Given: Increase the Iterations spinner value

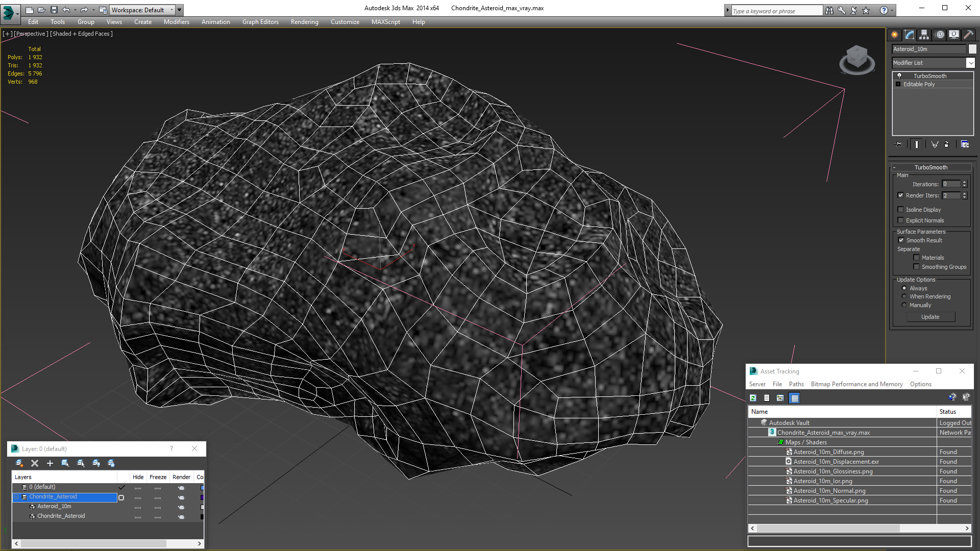Looking at the screenshot, I should click(x=965, y=182).
